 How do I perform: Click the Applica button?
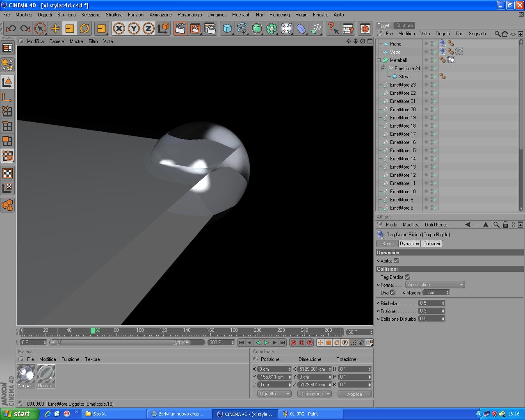(x=354, y=394)
